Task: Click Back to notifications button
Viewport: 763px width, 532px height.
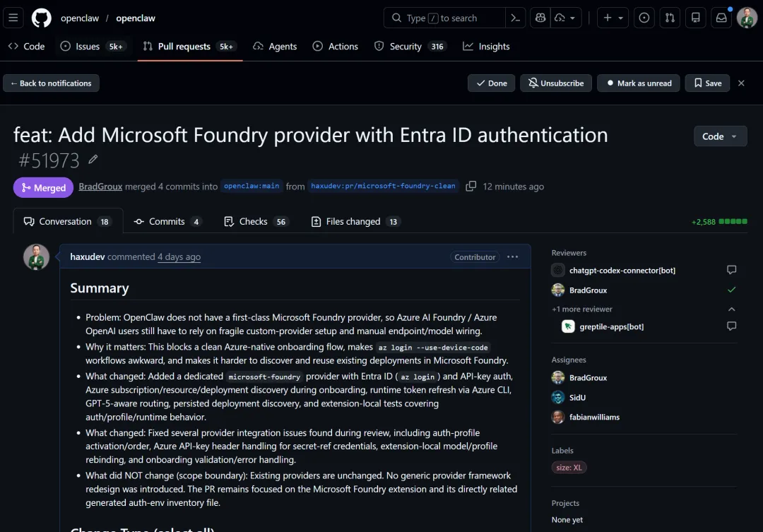Action: click(51, 83)
